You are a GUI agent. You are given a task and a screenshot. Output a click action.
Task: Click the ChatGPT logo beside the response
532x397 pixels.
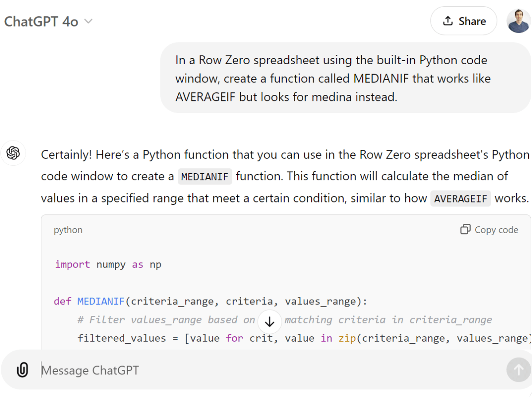tap(13, 153)
